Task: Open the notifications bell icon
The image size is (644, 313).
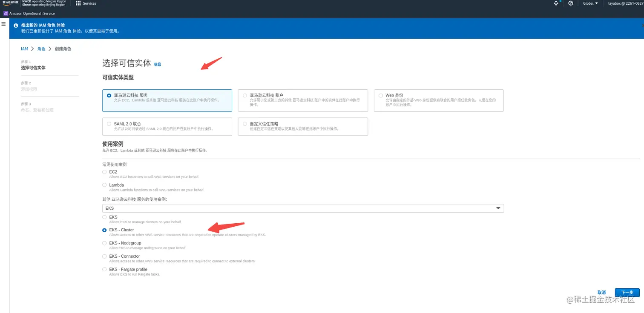Action: (556, 3)
